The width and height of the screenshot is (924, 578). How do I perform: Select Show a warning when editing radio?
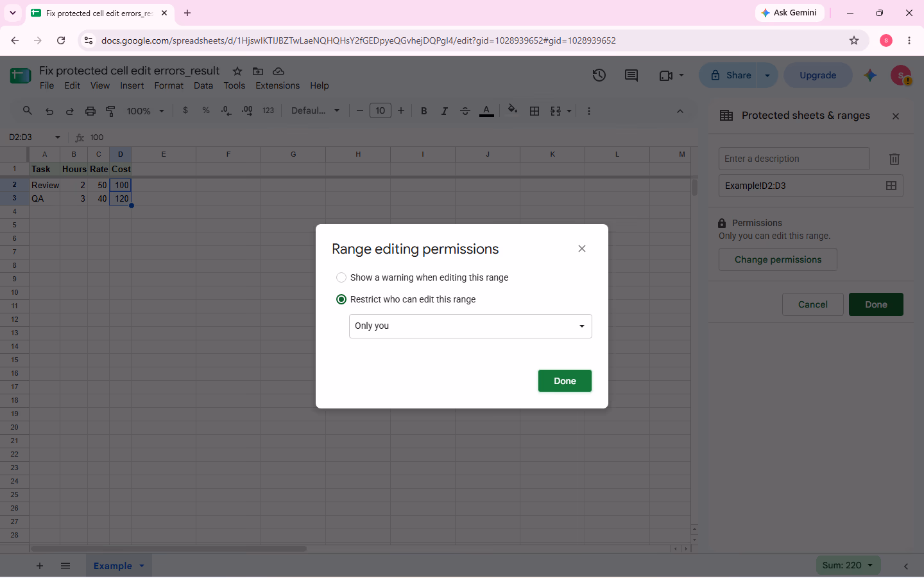click(341, 277)
